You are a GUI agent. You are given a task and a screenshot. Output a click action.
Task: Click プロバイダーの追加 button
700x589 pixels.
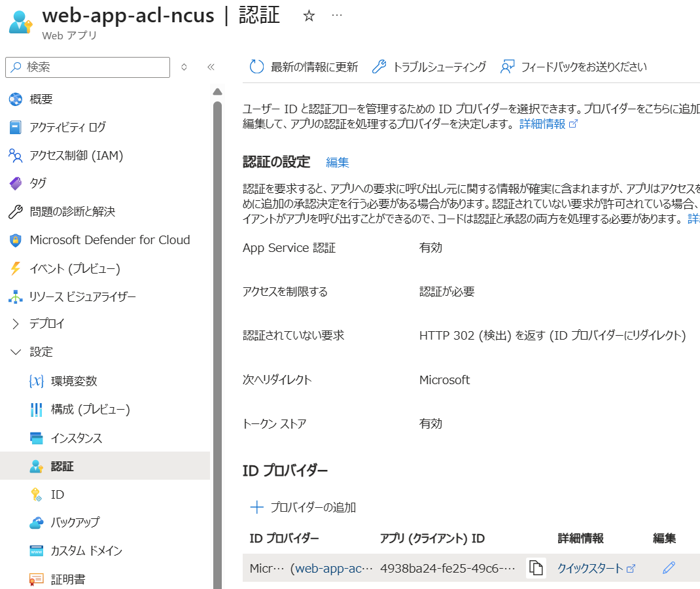[303, 507]
